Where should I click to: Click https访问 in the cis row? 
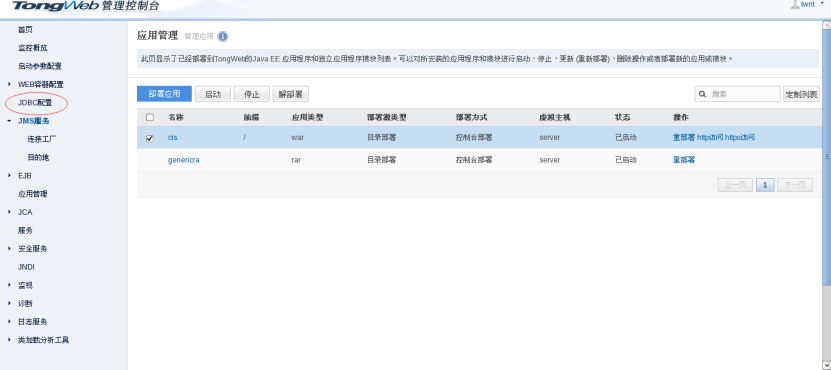tap(740, 137)
